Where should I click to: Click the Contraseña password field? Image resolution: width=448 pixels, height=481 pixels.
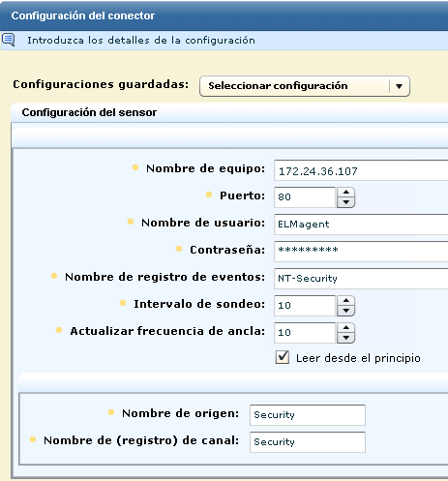coord(361,252)
